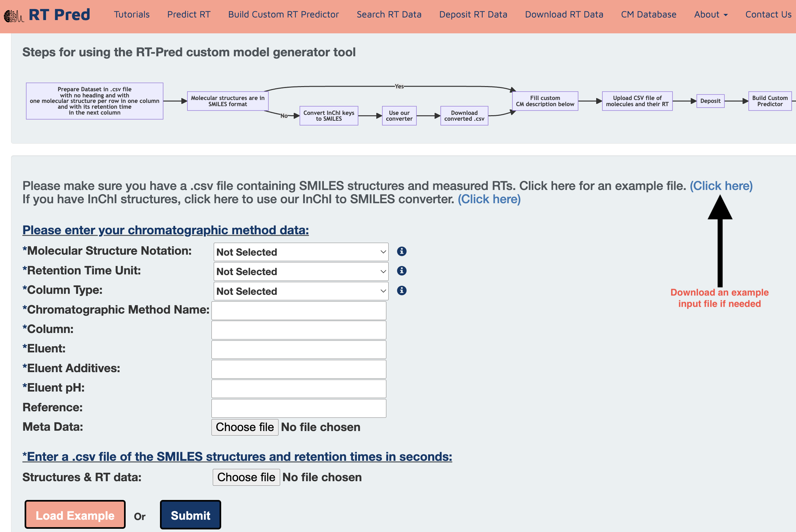The width and height of the screenshot is (796, 532).
Task: Click info icon beside Column Type
Action: (x=402, y=290)
